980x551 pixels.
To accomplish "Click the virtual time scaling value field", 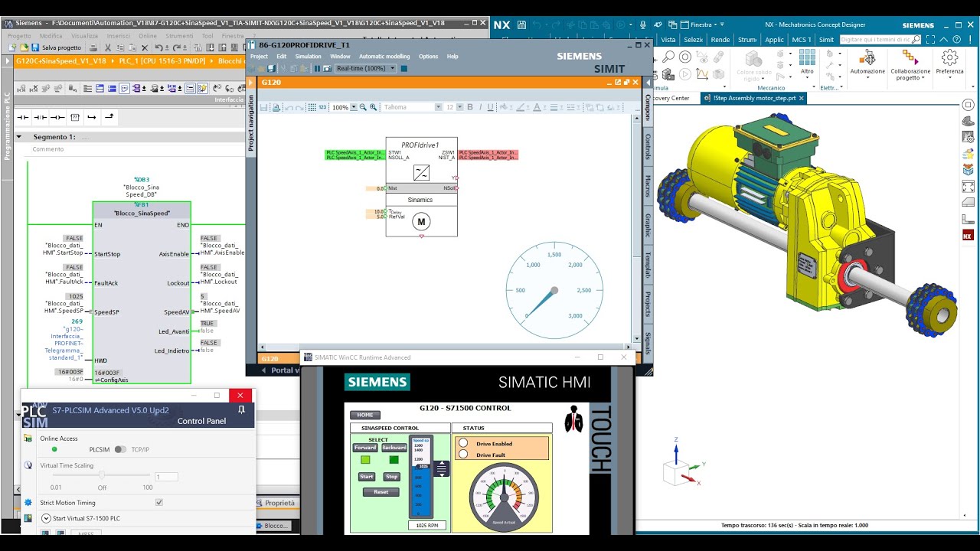I will [166, 477].
